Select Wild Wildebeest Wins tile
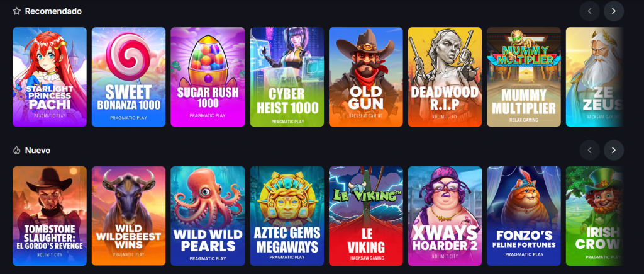 (128, 216)
